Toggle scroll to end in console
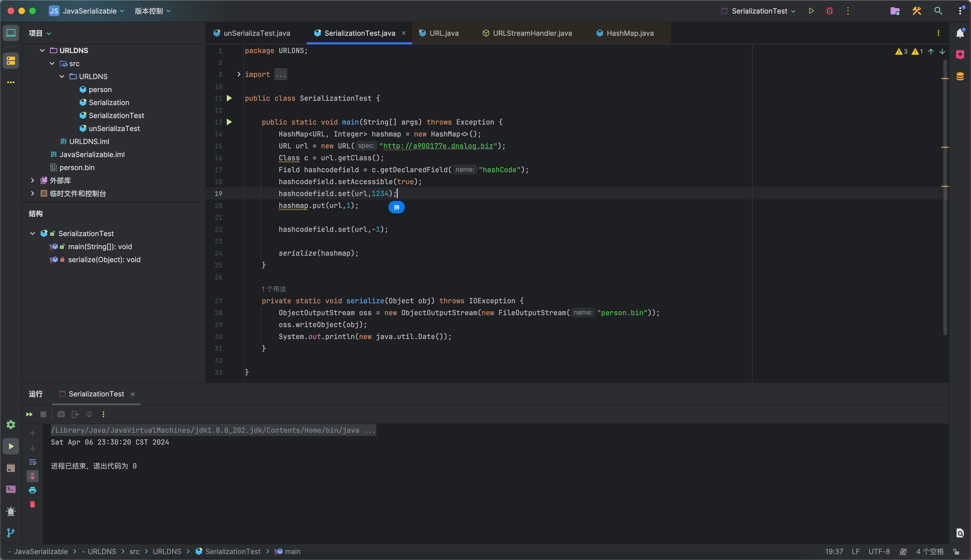The image size is (971, 560). click(x=32, y=476)
